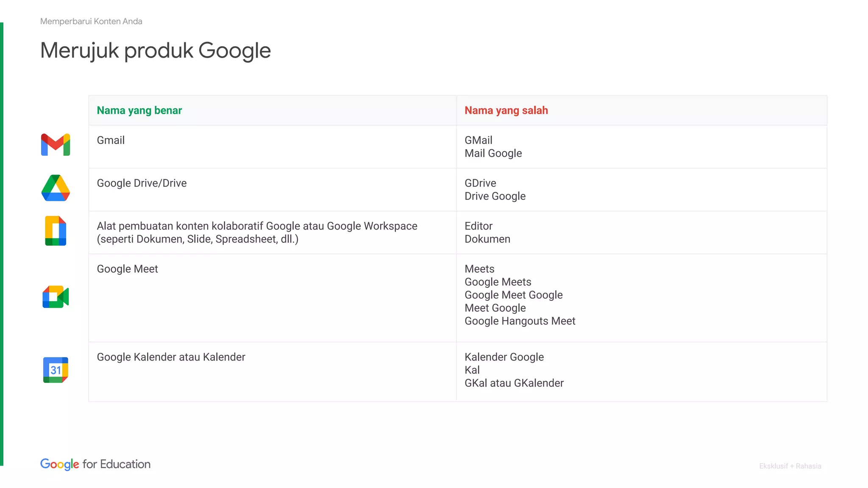Click the Google Calendar 31 icon
The image size is (868, 488).
click(x=56, y=370)
